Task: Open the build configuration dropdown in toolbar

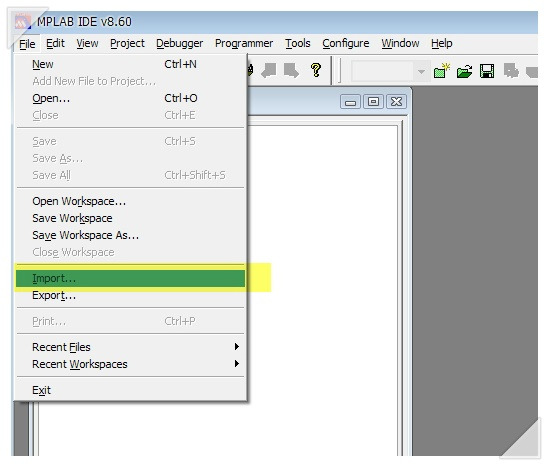Action: (421, 72)
